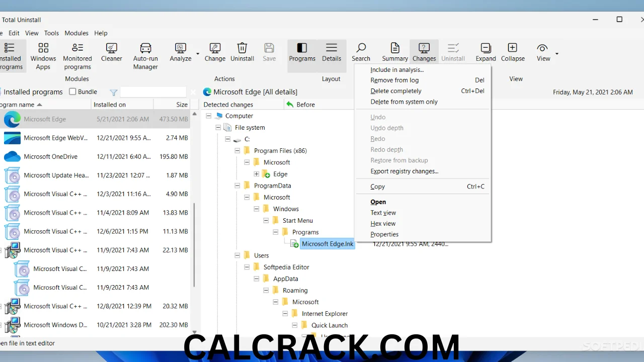Select Microsoft Edge WebView entry
The height and width of the screenshot is (362, 644).
tap(95, 138)
